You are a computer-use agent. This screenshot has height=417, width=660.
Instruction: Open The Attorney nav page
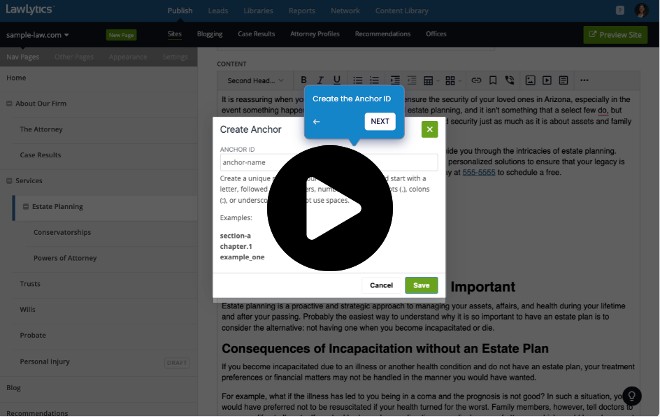(41, 129)
